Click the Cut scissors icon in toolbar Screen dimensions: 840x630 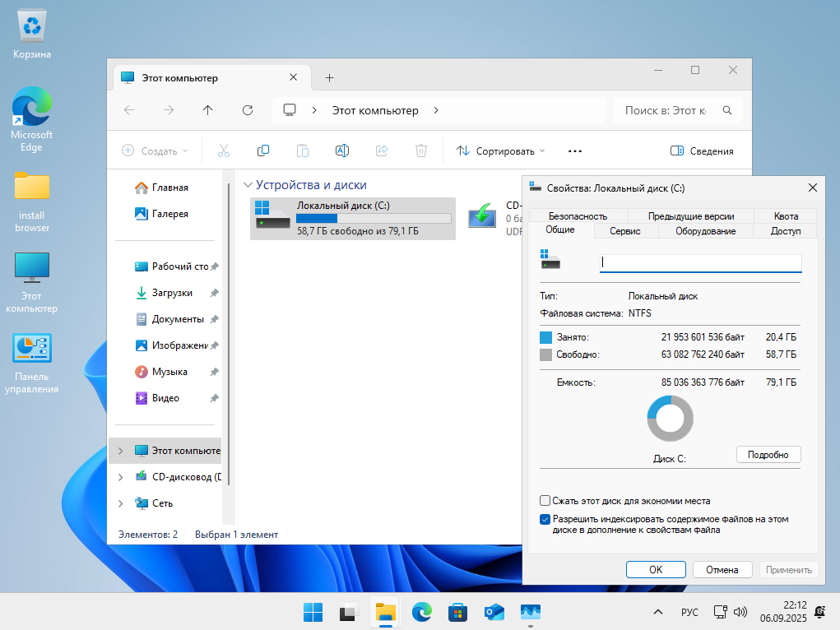pyautogui.click(x=224, y=151)
